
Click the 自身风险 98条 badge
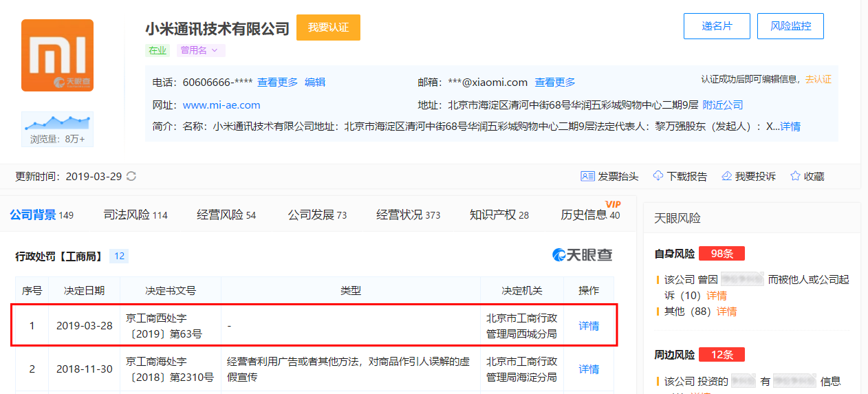click(721, 254)
